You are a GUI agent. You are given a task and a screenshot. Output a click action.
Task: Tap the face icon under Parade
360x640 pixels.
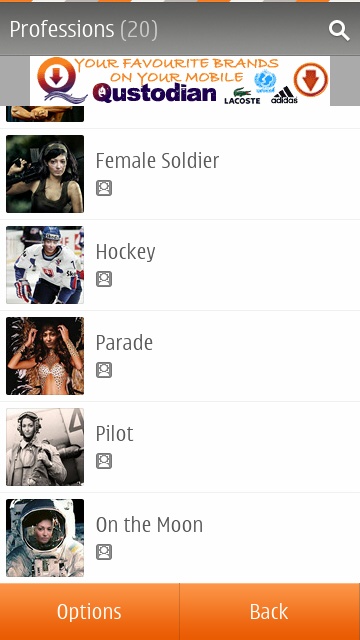pos(104,370)
